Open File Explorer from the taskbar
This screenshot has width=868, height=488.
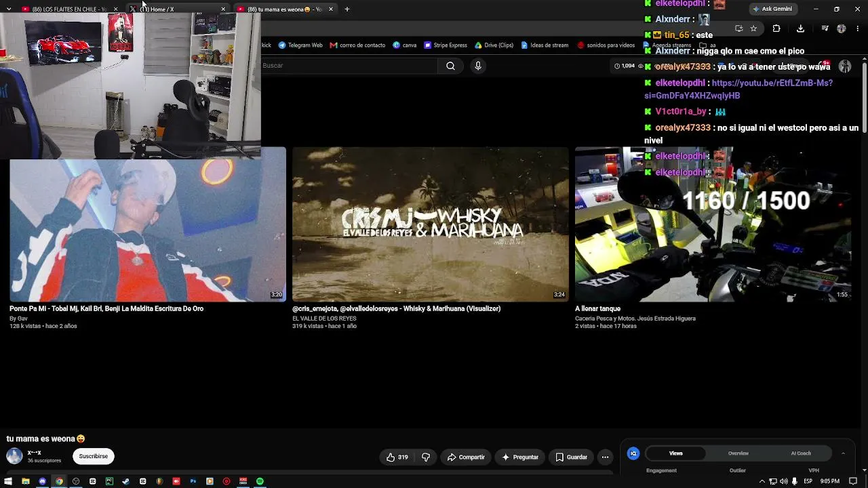click(26, 481)
